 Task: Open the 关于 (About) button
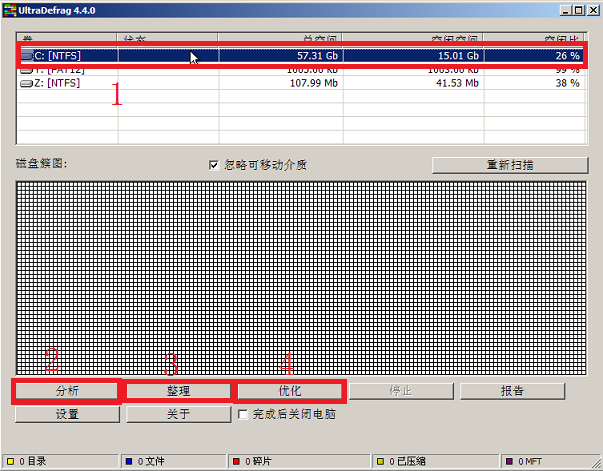pyautogui.click(x=178, y=414)
